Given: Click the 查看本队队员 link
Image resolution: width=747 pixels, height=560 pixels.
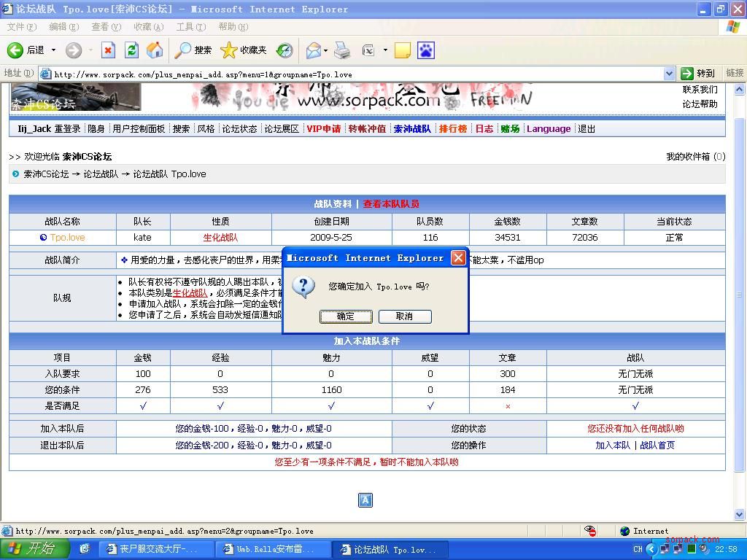Looking at the screenshot, I should tap(391, 204).
